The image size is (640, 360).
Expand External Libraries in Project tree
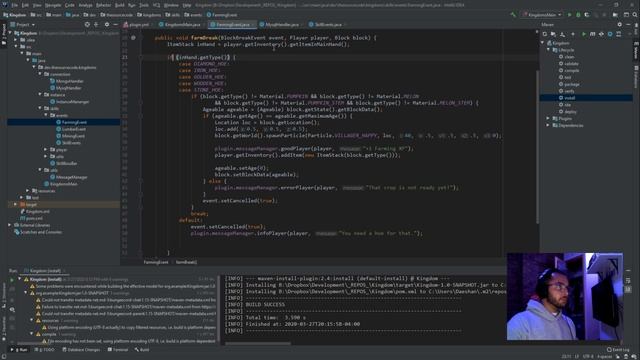(x=10, y=225)
